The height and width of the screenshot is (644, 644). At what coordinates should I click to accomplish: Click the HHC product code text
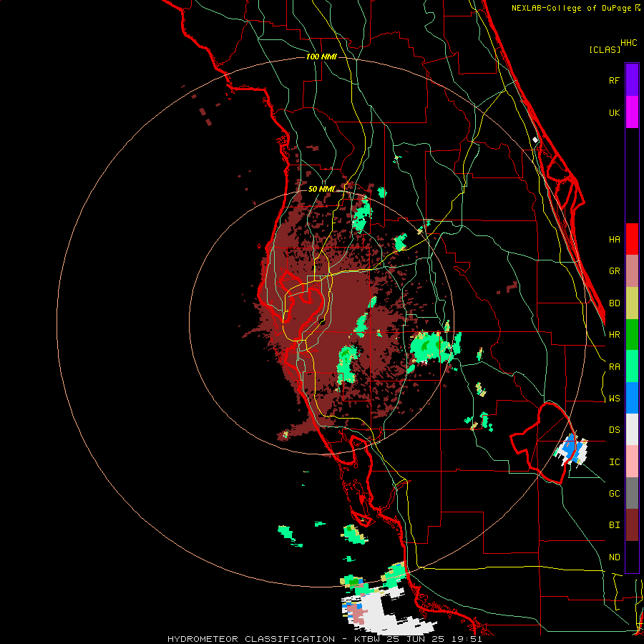point(628,43)
